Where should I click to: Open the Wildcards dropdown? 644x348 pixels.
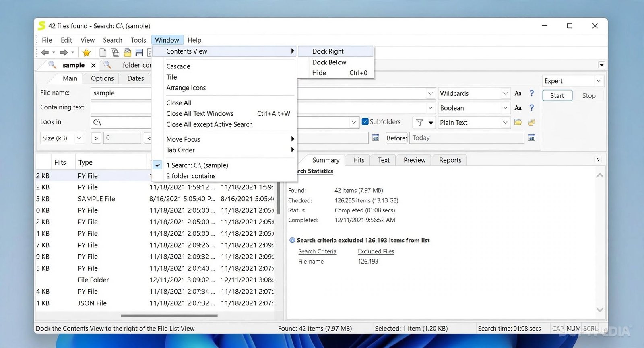pyautogui.click(x=505, y=93)
